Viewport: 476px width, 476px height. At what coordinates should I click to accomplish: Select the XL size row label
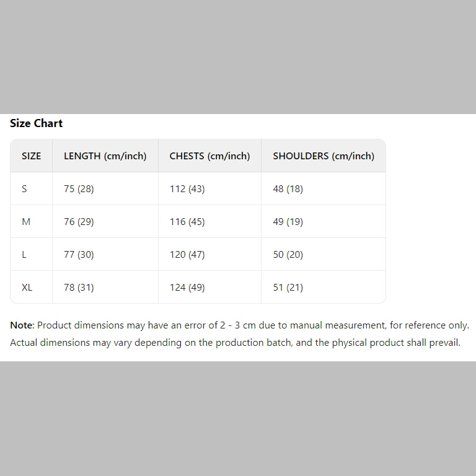(x=27, y=288)
